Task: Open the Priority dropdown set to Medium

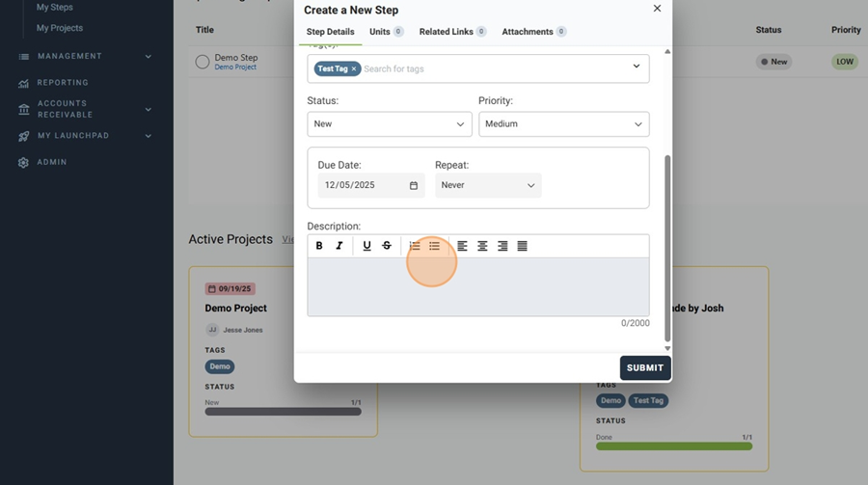Action: [x=563, y=124]
